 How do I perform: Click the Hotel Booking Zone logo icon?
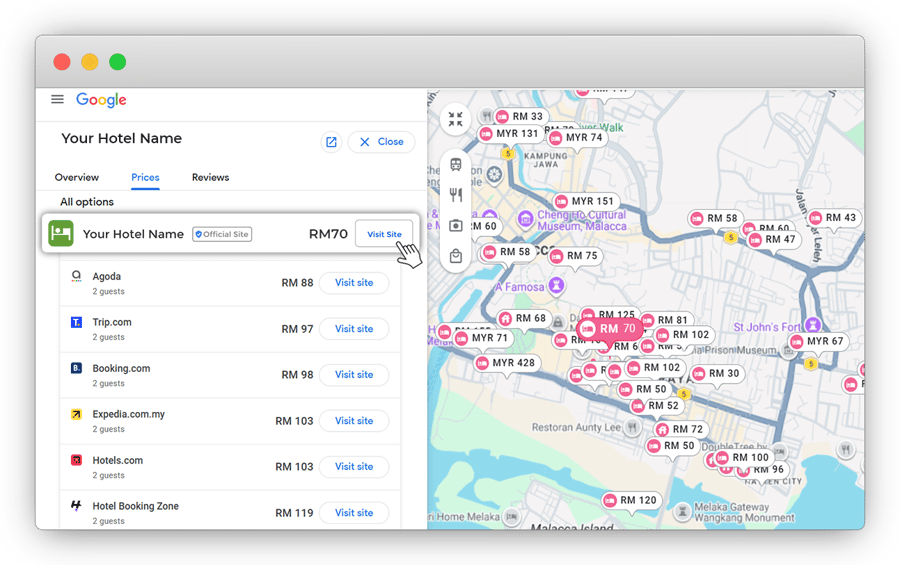tap(76, 506)
